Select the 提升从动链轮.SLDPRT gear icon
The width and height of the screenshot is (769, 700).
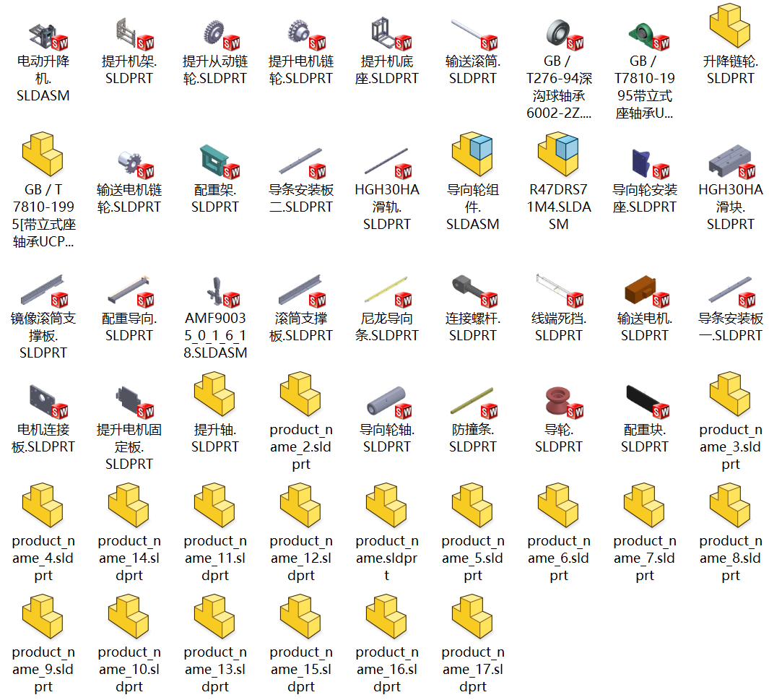[221, 35]
